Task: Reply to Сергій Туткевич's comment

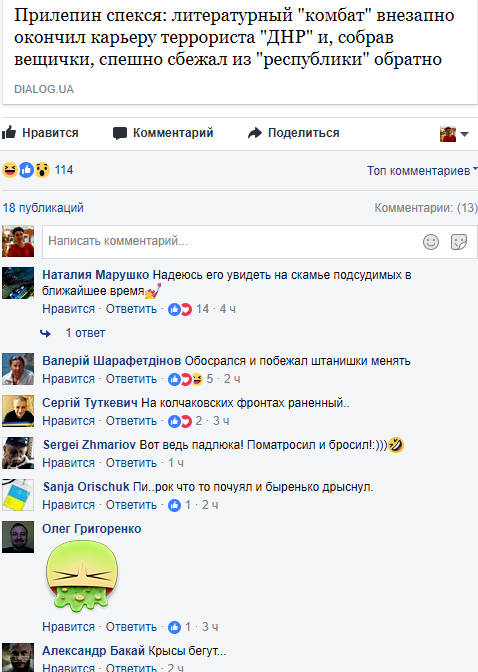Action: click(x=131, y=421)
